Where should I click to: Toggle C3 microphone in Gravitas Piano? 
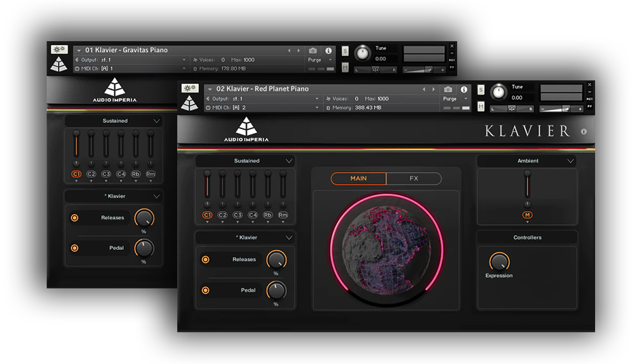pos(106,174)
